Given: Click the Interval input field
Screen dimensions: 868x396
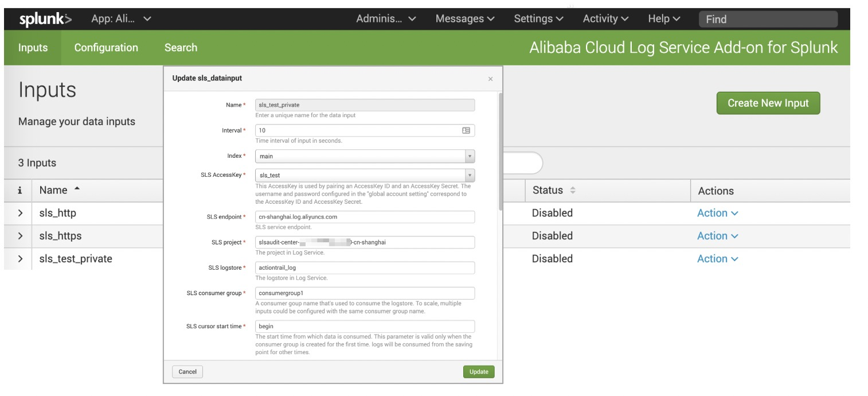Looking at the screenshot, I should [365, 130].
